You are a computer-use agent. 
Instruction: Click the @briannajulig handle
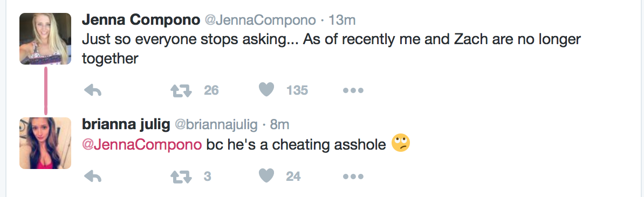coord(216,124)
